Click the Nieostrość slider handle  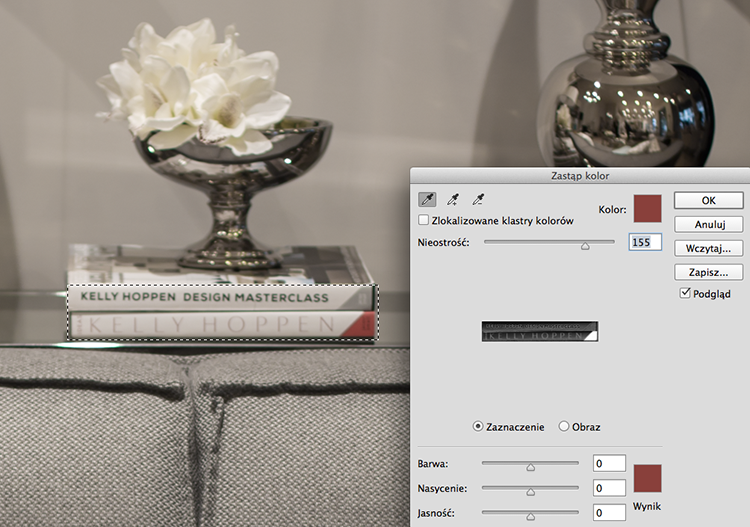point(585,246)
